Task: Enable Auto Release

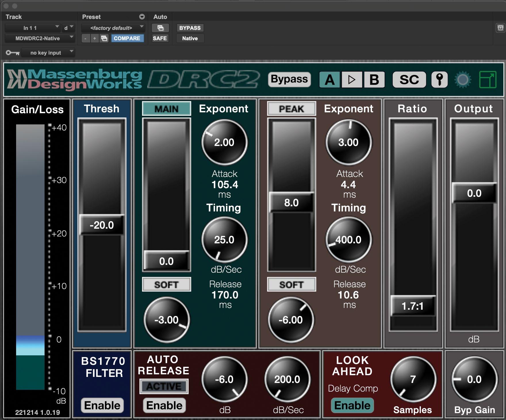Action: click(x=164, y=405)
